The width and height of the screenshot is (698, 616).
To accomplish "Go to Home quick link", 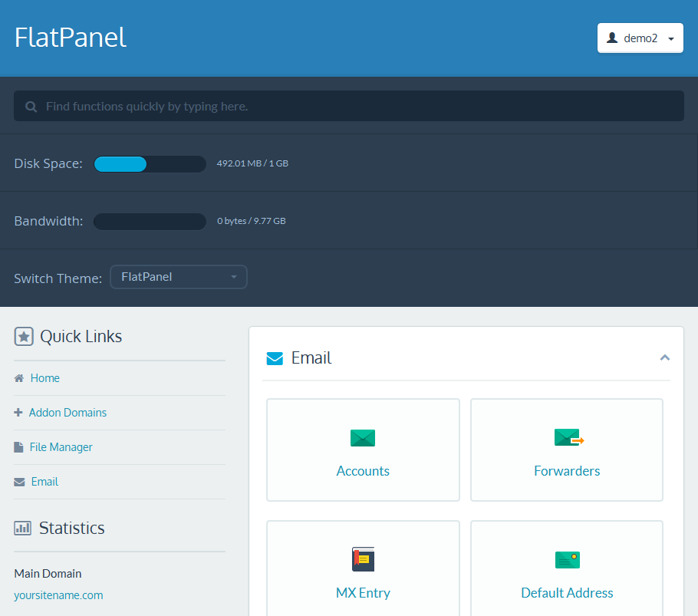I will click(x=45, y=378).
